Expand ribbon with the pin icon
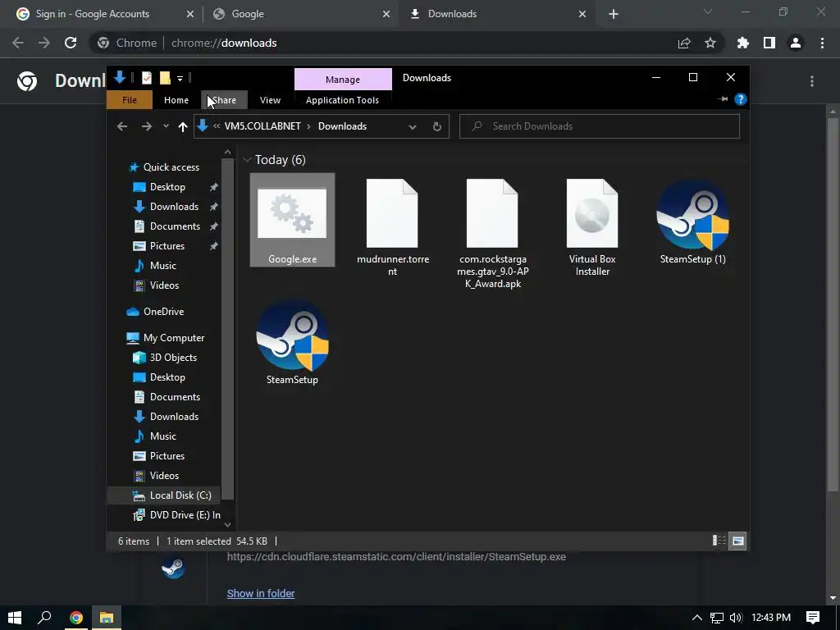 (x=723, y=99)
